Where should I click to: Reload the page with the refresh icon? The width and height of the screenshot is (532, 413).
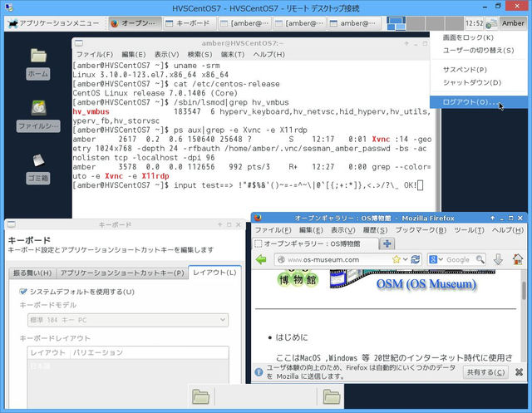[416, 260]
